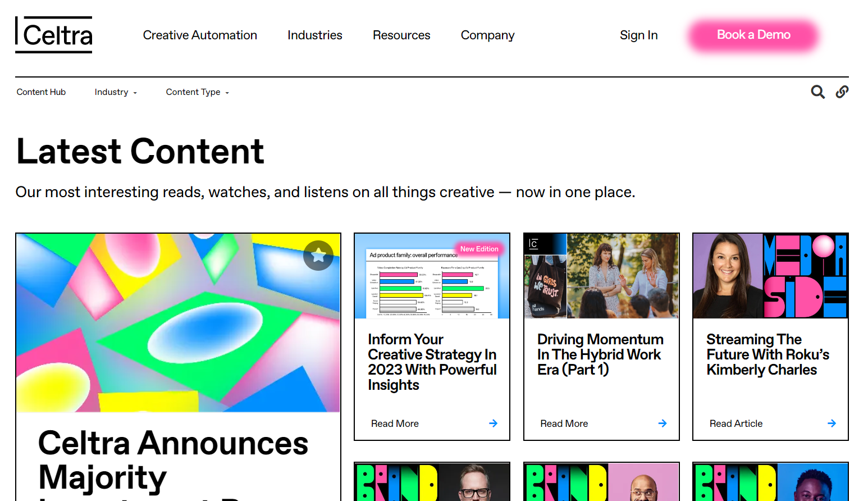Click the blue arrow on Driving Momentum card
The height and width of the screenshot is (501, 868).
(663, 423)
